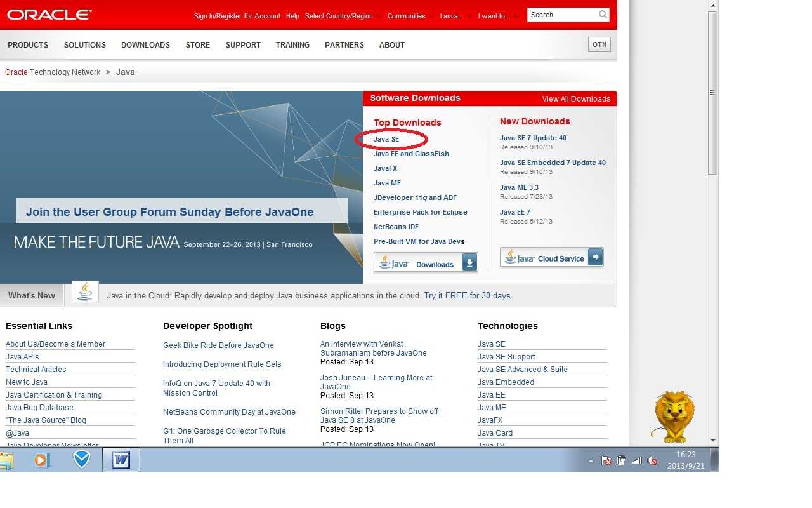Click the JavaFX top download link
This screenshot has height=508, width=812.
click(x=385, y=168)
